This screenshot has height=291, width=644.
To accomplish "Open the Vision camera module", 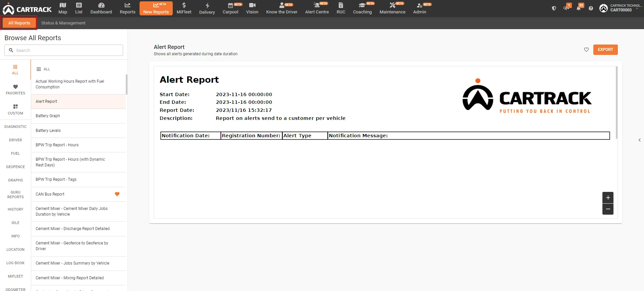I will click(252, 8).
